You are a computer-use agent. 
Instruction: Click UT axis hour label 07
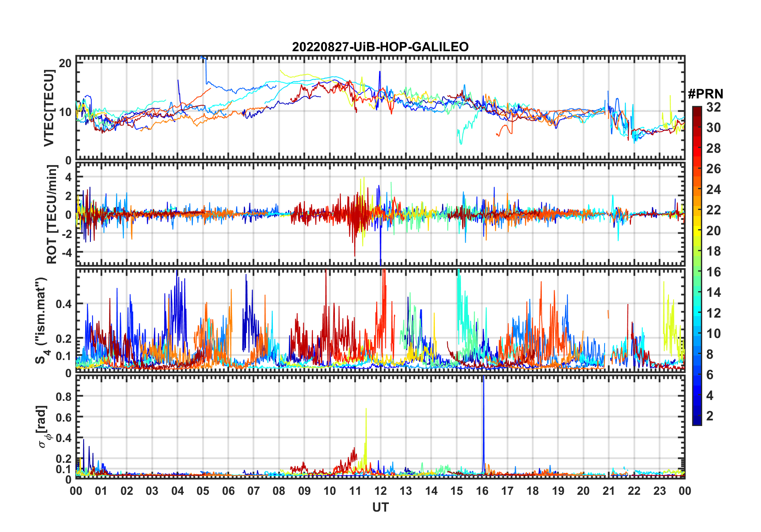[254, 491]
